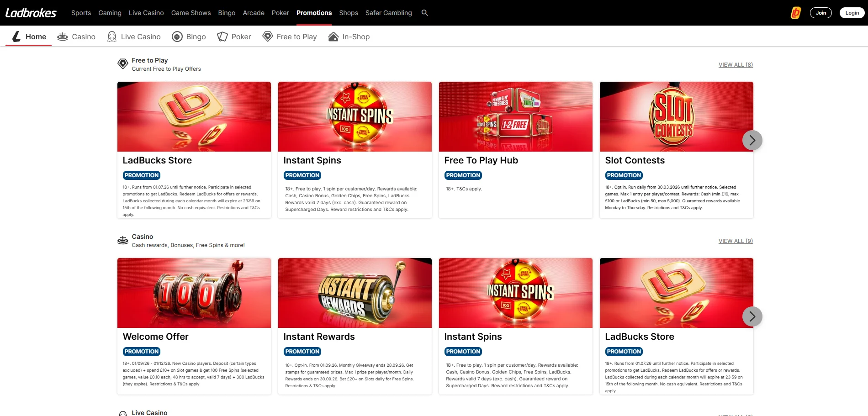Open Game Shows in top menu
Image resolution: width=868 pixels, height=416 pixels.
tap(191, 13)
